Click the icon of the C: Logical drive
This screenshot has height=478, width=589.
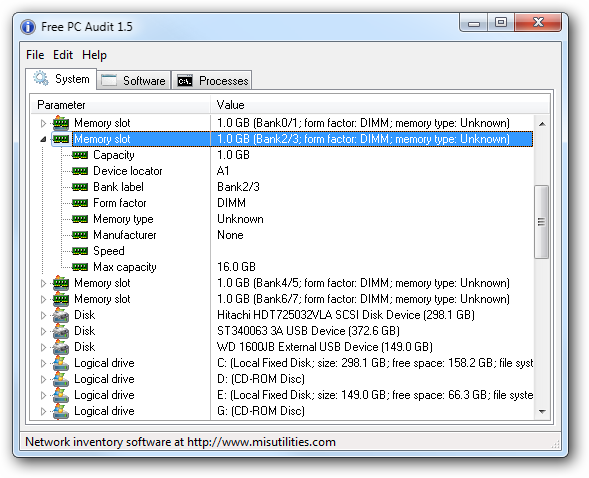point(60,363)
